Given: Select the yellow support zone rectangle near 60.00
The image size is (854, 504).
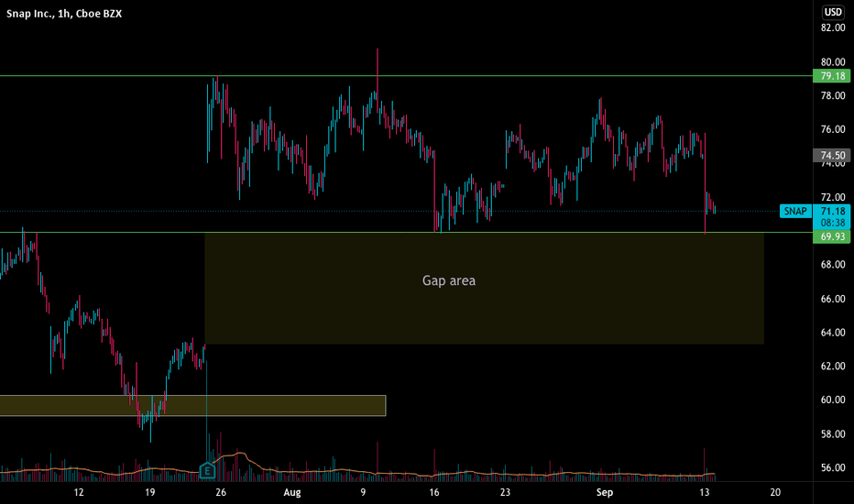Looking at the screenshot, I should pyautogui.click(x=192, y=405).
